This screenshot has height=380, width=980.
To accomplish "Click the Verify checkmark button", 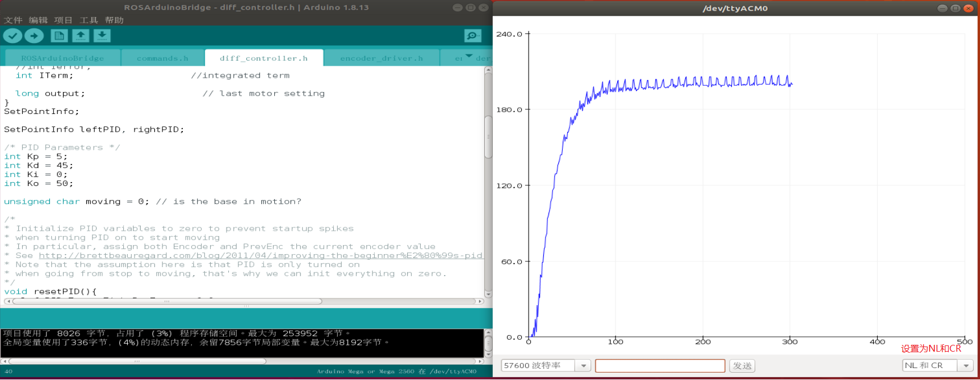I will (x=12, y=36).
